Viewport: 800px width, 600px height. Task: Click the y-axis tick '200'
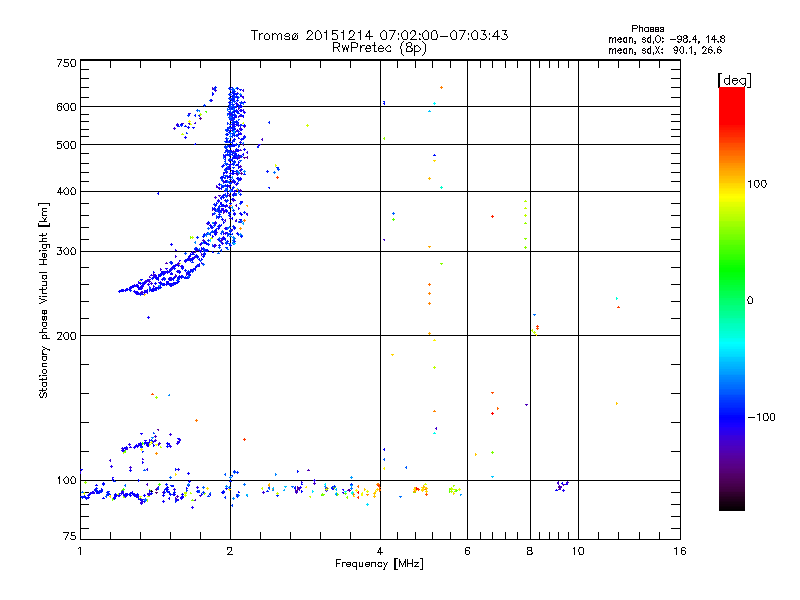(66, 336)
